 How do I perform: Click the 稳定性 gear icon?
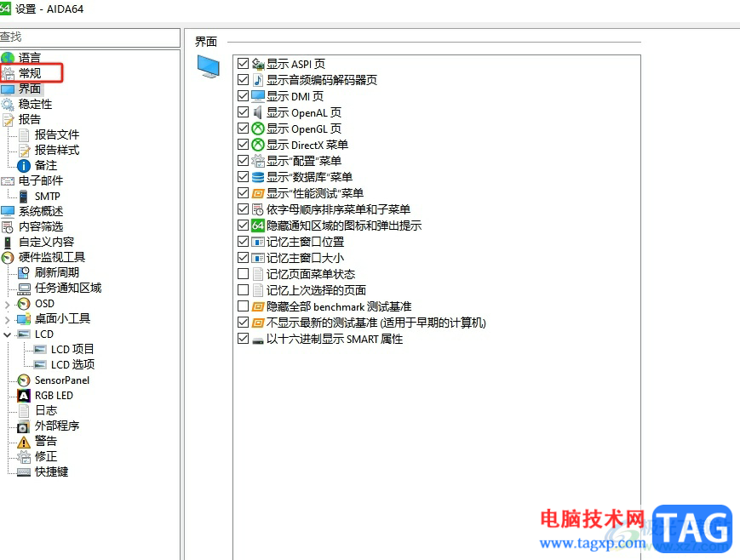coord(8,105)
